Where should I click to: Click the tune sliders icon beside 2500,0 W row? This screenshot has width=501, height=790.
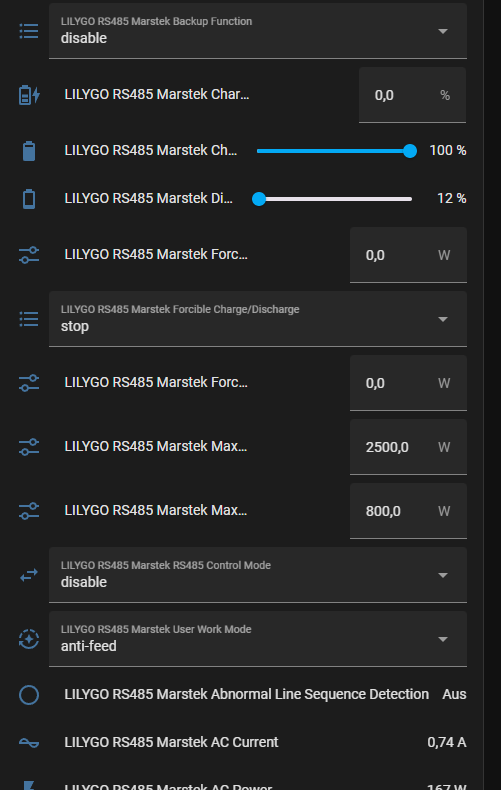click(x=29, y=447)
